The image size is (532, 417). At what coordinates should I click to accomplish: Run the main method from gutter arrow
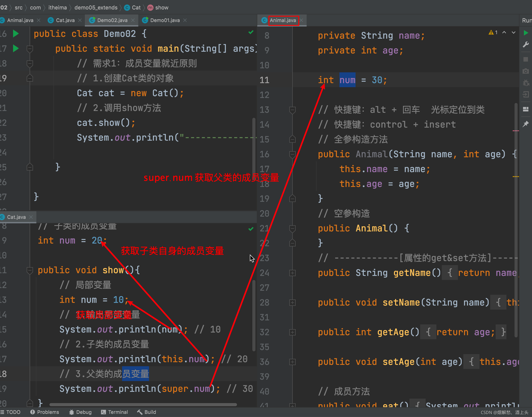click(x=16, y=48)
